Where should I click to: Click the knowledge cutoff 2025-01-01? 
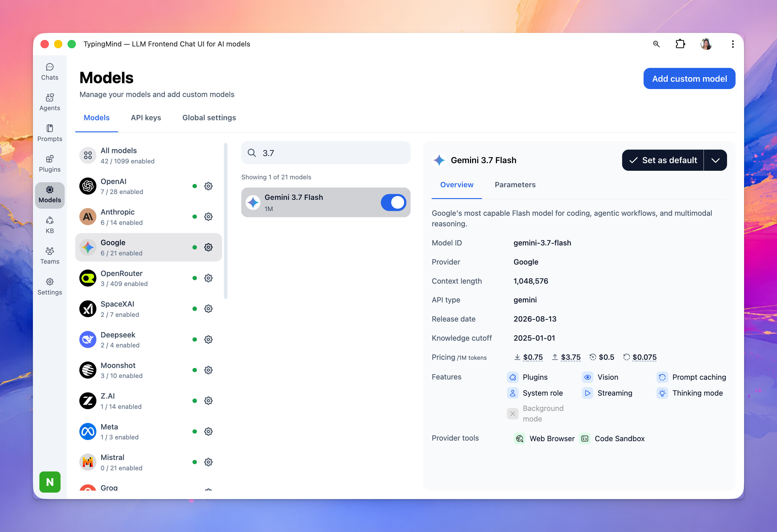point(534,338)
